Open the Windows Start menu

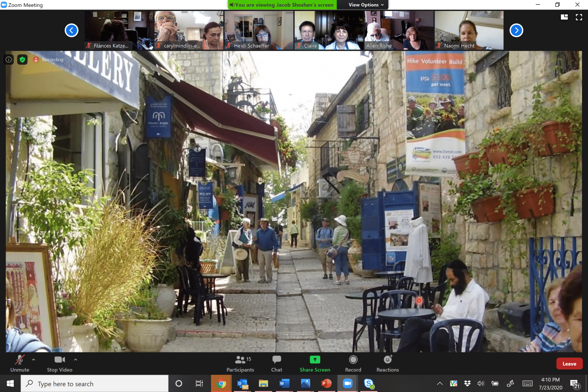coord(10,383)
